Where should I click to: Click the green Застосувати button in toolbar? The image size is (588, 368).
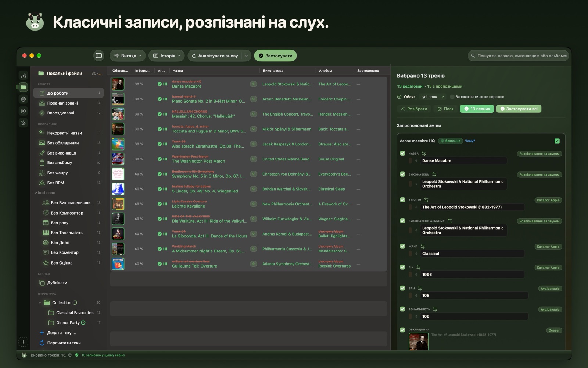click(x=275, y=56)
